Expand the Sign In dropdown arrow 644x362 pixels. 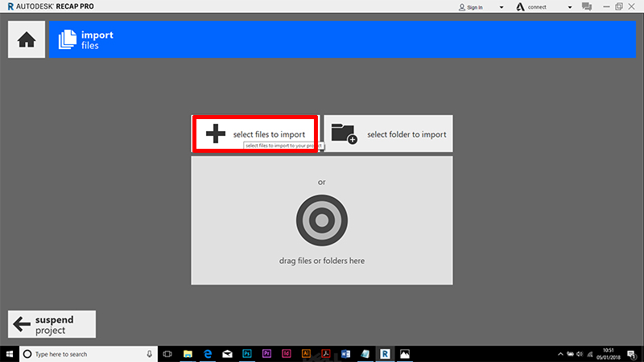[502, 7]
